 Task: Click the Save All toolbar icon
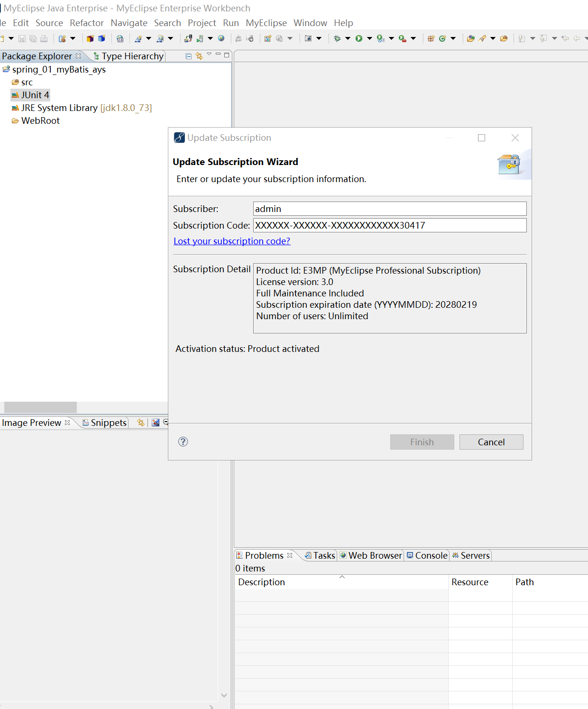pyautogui.click(x=33, y=38)
